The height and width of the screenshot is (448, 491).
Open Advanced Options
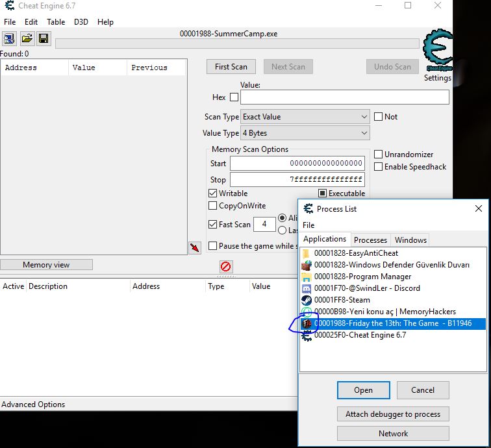[33, 404]
